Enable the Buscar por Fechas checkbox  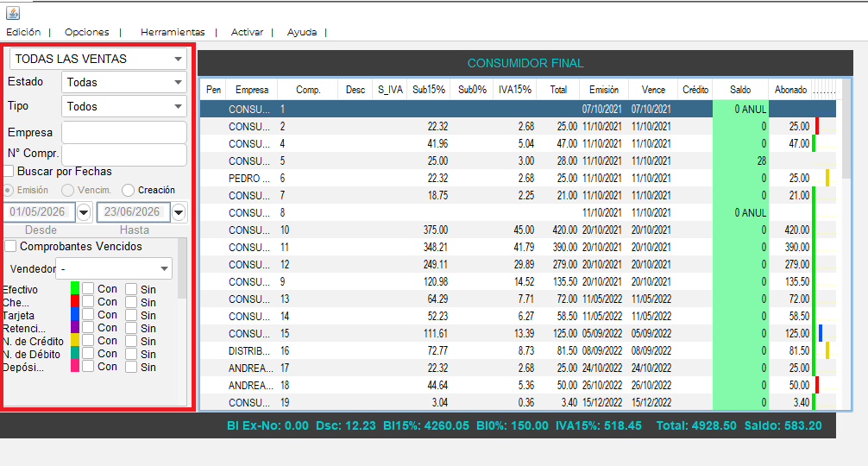click(x=9, y=171)
